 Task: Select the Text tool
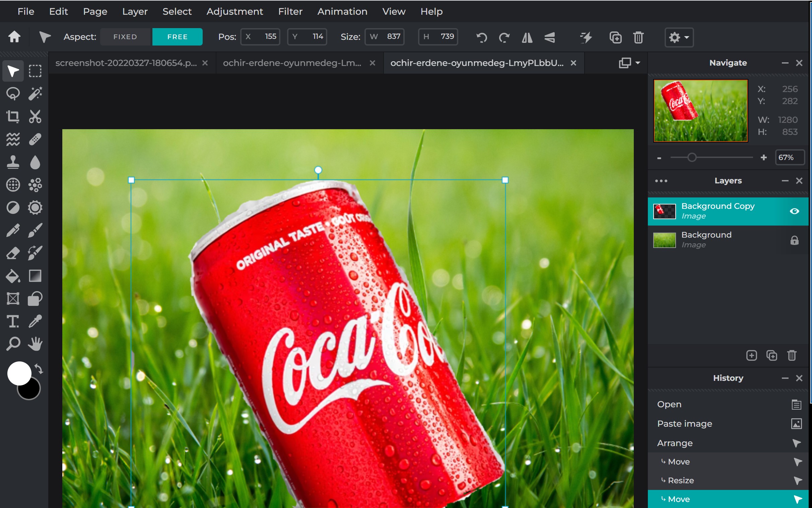(x=12, y=322)
